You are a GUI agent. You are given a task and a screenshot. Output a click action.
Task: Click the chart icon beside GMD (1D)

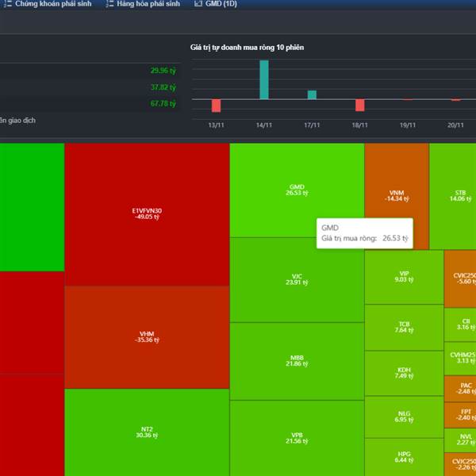coord(198,4)
